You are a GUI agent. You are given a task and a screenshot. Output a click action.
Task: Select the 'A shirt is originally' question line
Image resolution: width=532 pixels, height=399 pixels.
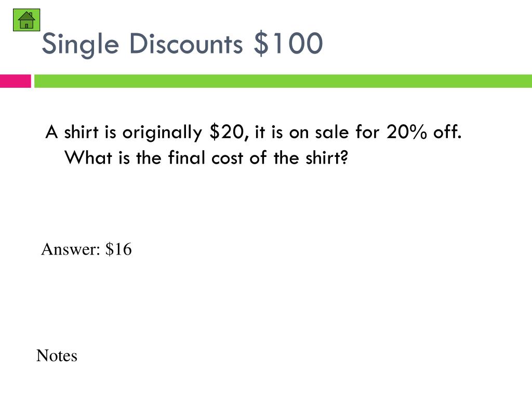[x=254, y=132]
